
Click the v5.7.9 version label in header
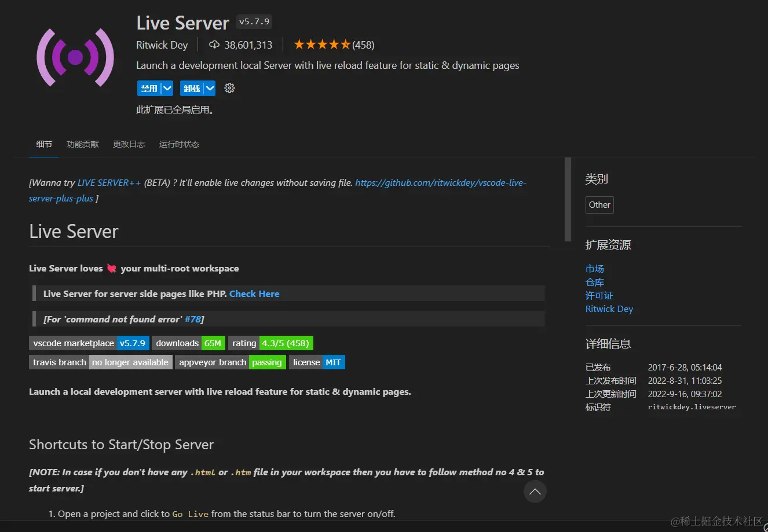coord(254,22)
